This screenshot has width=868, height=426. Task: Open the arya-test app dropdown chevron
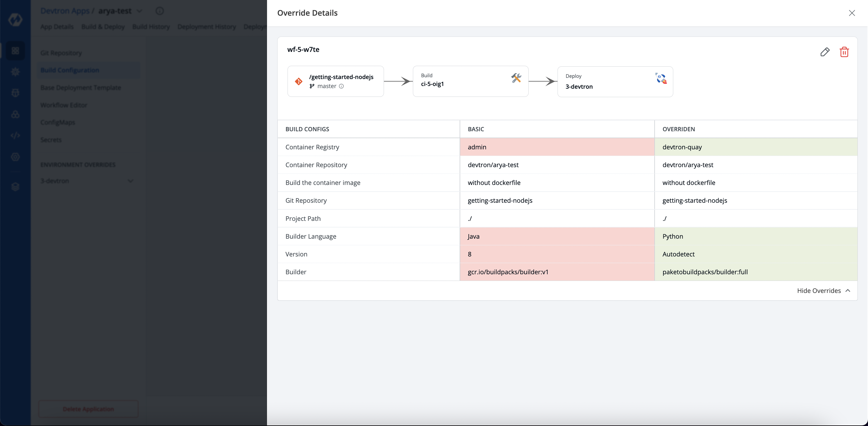[139, 11]
